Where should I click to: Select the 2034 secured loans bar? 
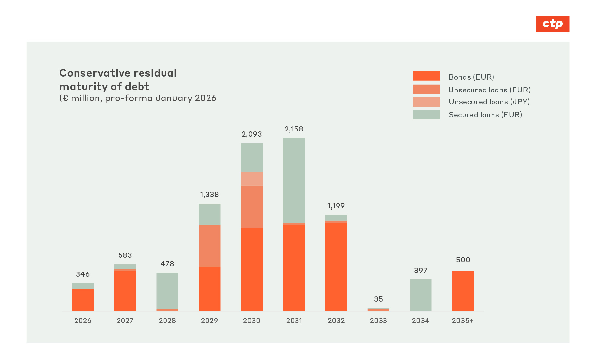click(420, 295)
